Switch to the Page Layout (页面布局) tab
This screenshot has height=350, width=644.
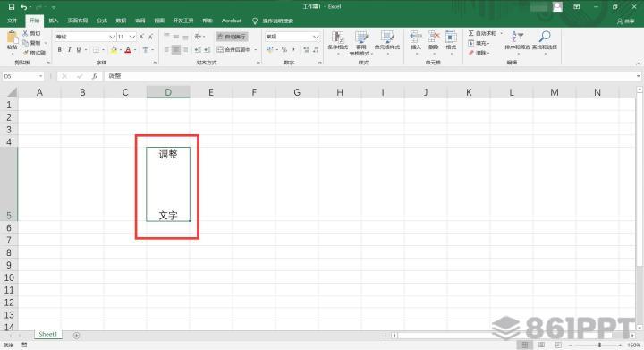click(78, 21)
